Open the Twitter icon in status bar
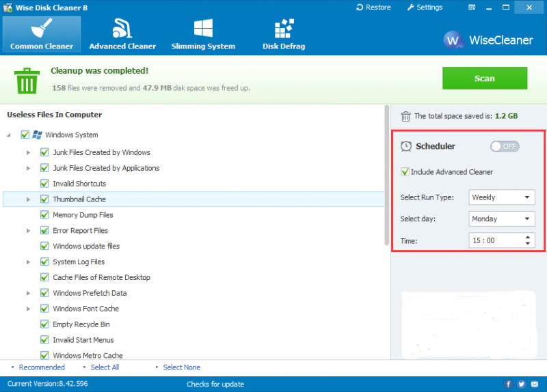547x392 pixels. [x=522, y=384]
